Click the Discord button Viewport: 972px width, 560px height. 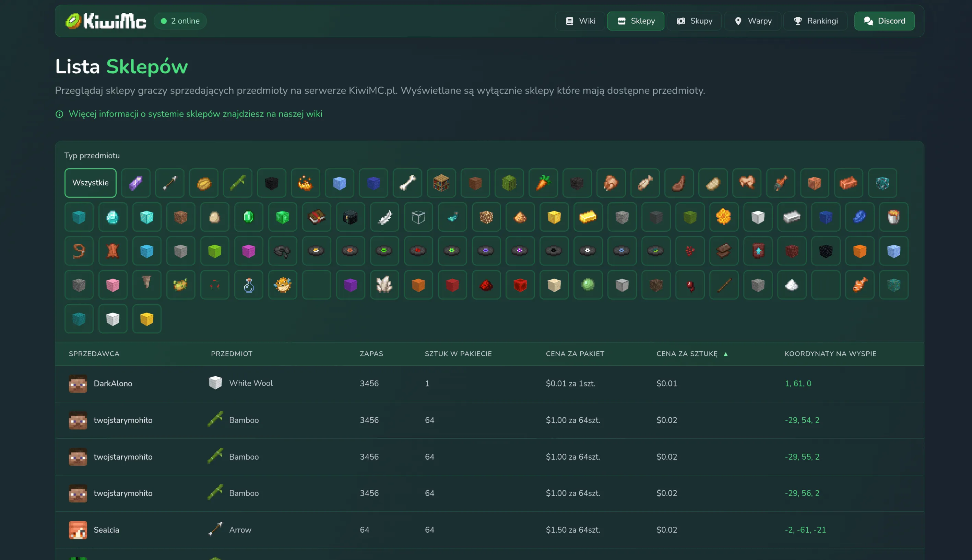click(x=884, y=21)
